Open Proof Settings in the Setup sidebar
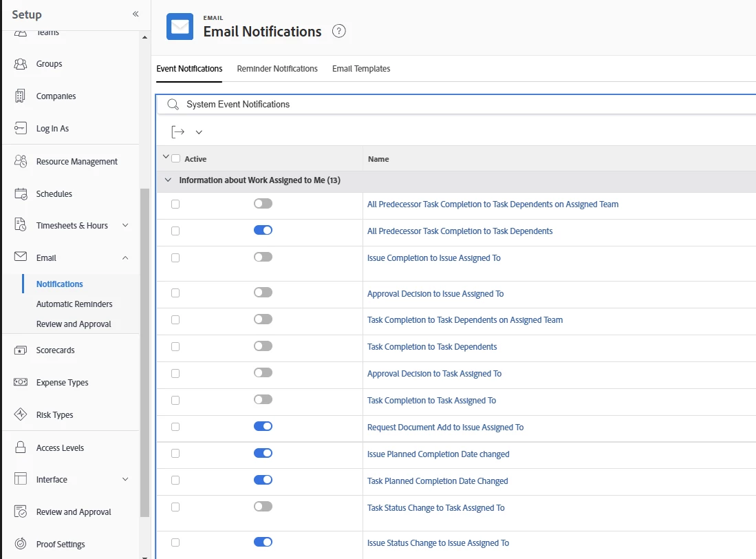The width and height of the screenshot is (756, 559). coord(61,544)
